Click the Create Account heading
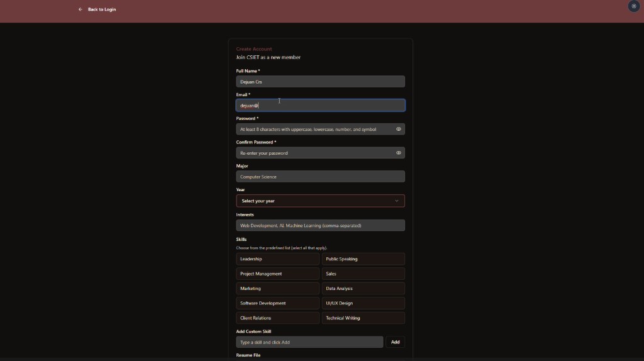The width and height of the screenshot is (644, 361). tap(254, 49)
